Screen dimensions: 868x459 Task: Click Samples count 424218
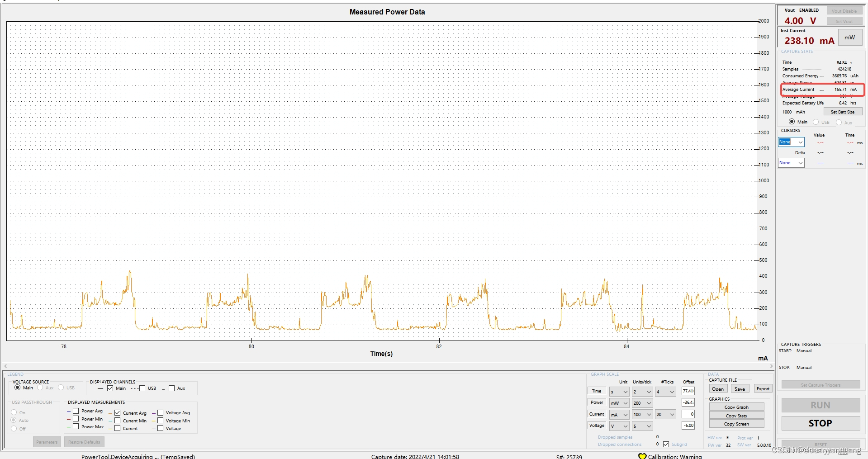tap(844, 69)
